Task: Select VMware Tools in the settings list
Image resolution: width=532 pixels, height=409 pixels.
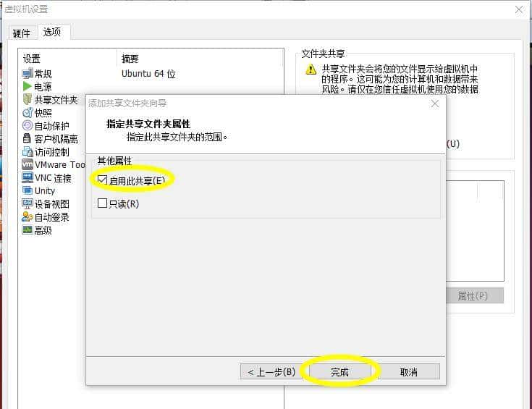Action: tap(60, 164)
